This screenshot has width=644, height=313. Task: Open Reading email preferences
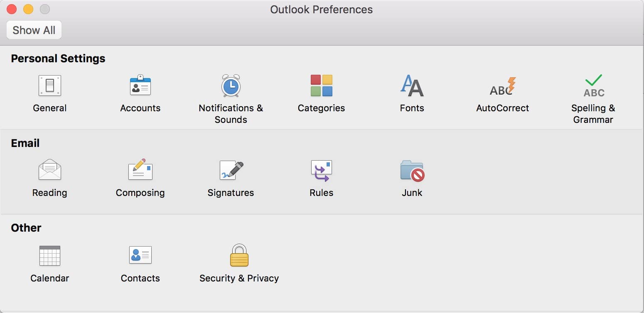click(50, 170)
